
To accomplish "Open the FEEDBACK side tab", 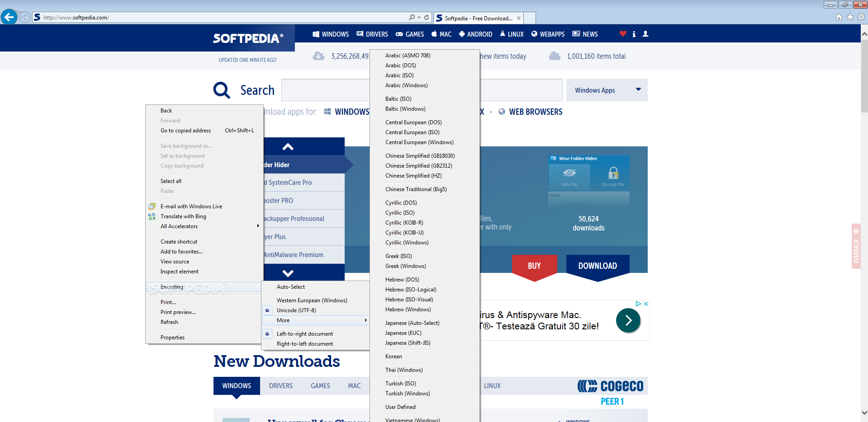I will [x=856, y=246].
